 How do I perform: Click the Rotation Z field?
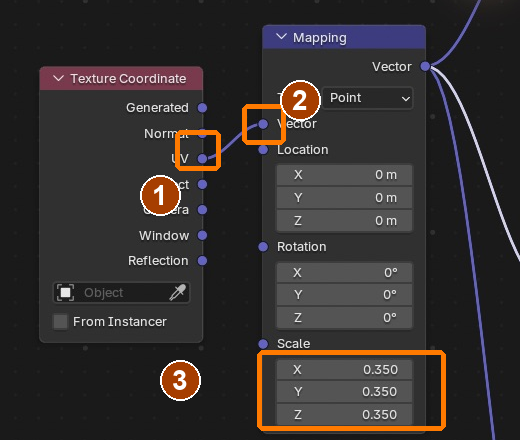(344, 317)
